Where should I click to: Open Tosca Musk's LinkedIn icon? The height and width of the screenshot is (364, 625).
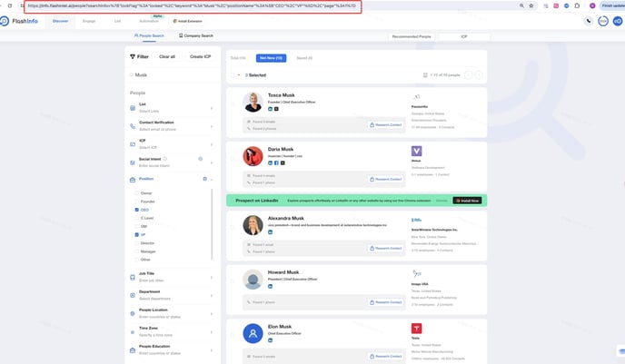tap(270, 109)
